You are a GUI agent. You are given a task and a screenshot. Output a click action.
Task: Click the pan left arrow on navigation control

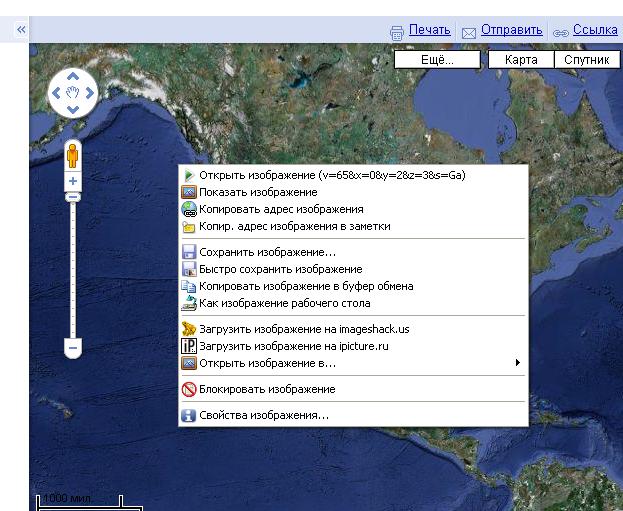pyautogui.click(x=56, y=93)
